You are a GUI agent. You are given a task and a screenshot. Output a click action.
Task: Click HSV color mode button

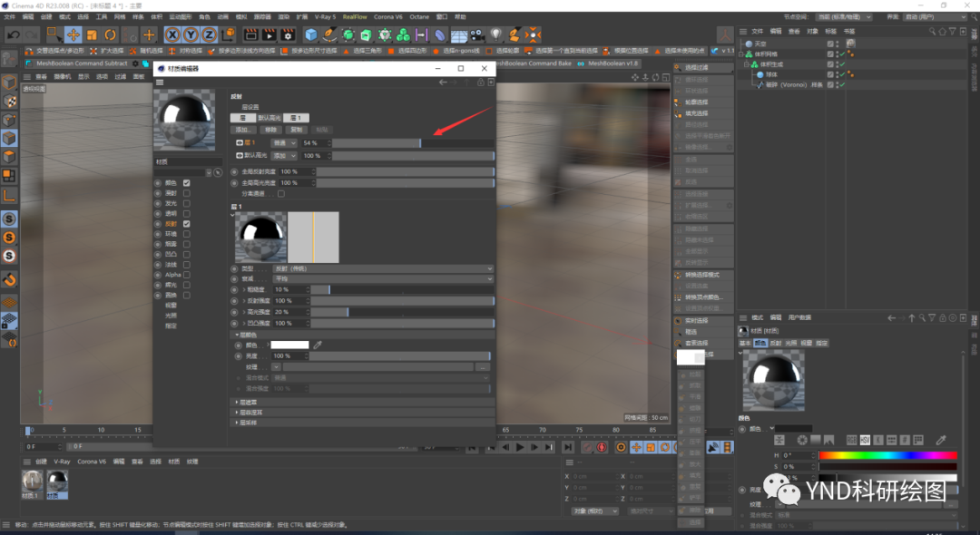pos(865,440)
